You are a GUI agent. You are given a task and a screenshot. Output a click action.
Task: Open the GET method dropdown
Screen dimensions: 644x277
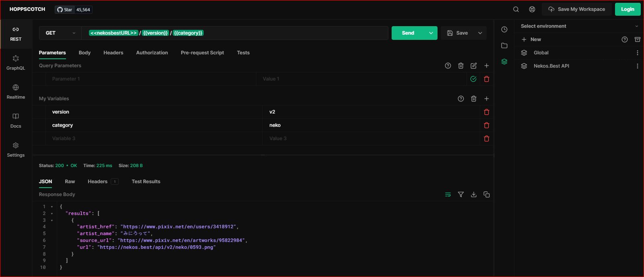pyautogui.click(x=60, y=33)
